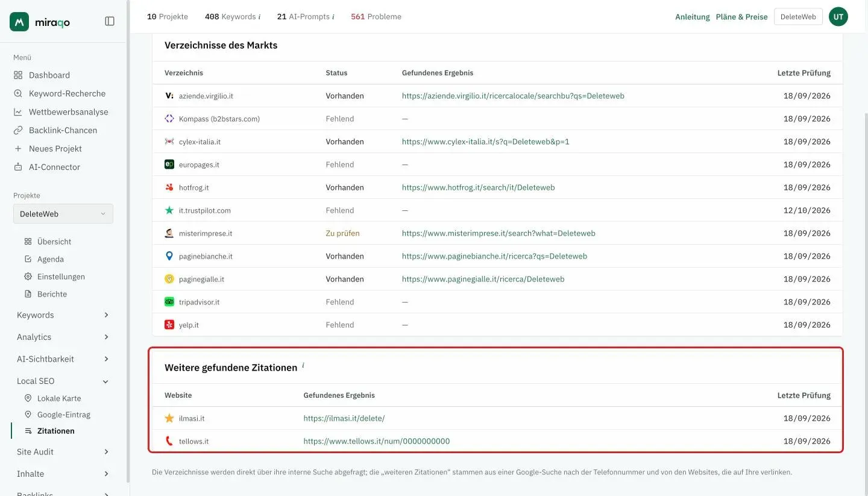Expand the Site Audit sidebar section
The image size is (868, 496).
(x=63, y=452)
